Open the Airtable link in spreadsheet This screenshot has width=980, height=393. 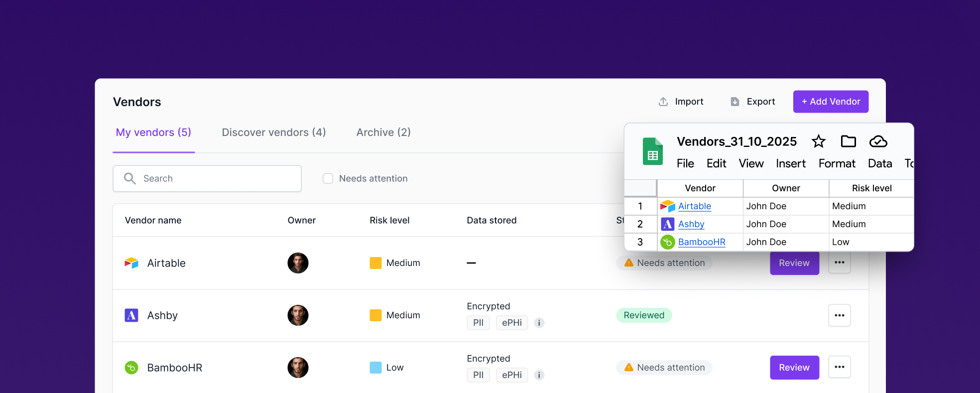(x=695, y=206)
